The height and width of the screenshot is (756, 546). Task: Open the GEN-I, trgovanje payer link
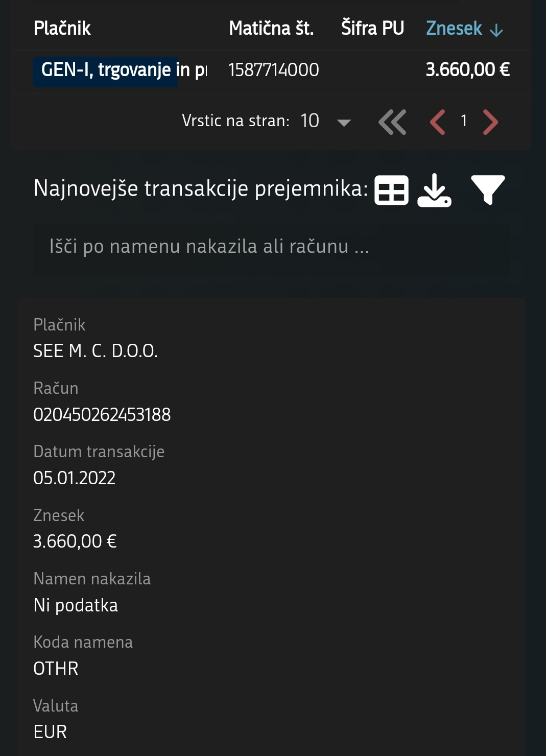(106, 70)
